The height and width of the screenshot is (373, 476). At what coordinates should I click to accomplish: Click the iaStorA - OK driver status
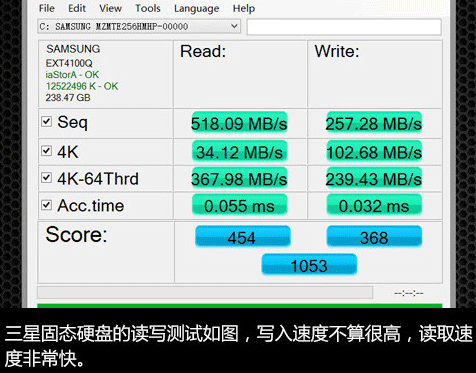coord(72,75)
